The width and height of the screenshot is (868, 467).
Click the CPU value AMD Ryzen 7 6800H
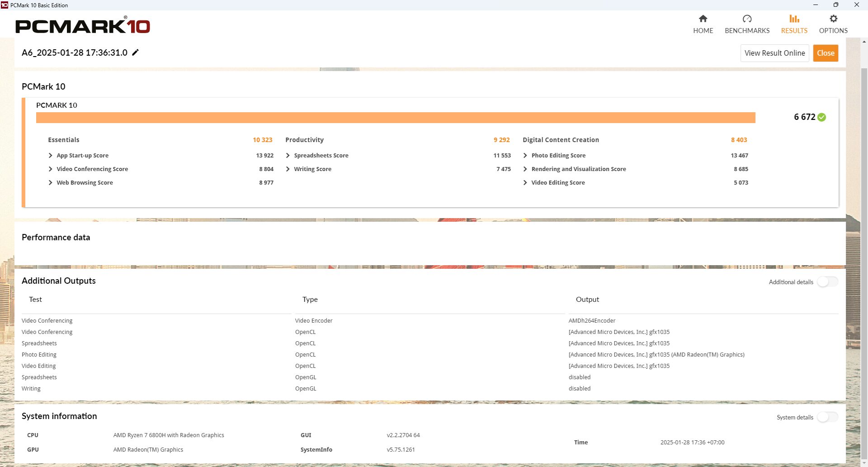click(x=169, y=435)
